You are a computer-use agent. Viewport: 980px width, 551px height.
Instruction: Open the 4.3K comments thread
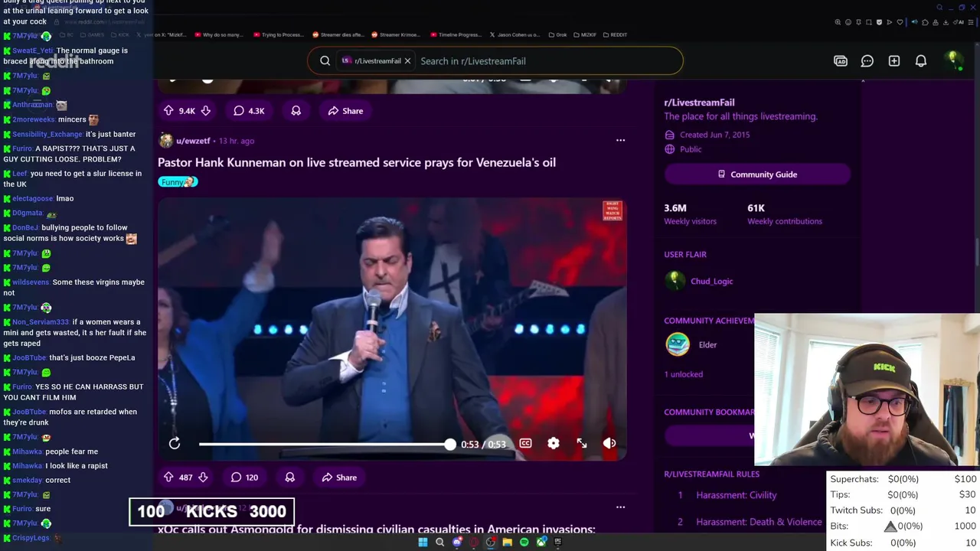(250, 111)
